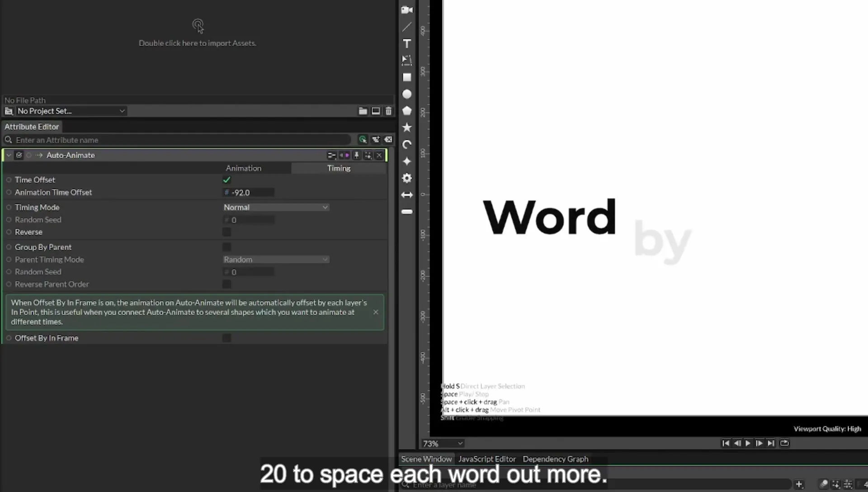Select the Capsule shape tool
Viewport: 868px width, 492px height.
pyautogui.click(x=407, y=212)
